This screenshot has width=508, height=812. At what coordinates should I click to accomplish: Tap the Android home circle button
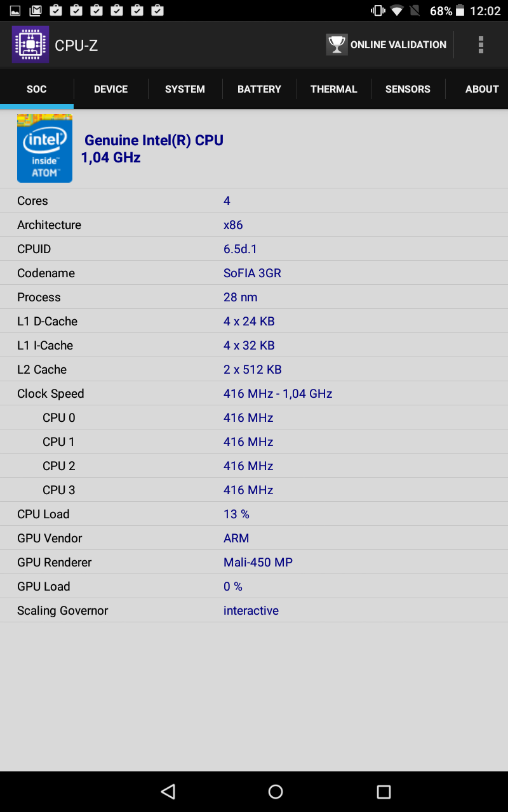pyautogui.click(x=276, y=791)
